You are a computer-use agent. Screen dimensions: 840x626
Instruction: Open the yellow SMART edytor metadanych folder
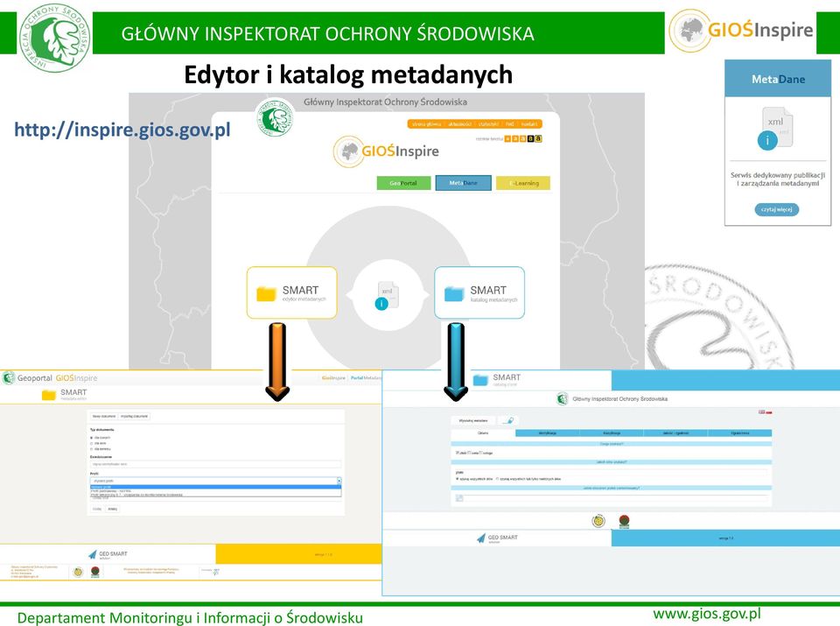click(292, 292)
